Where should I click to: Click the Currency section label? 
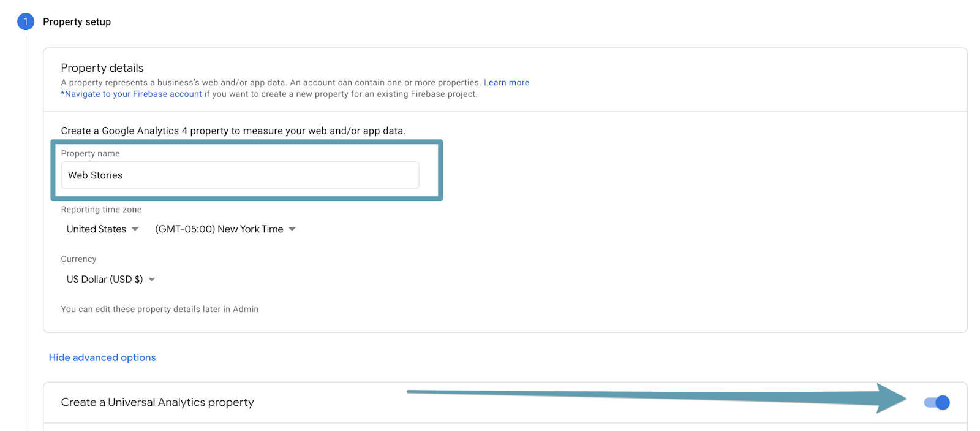click(x=78, y=259)
